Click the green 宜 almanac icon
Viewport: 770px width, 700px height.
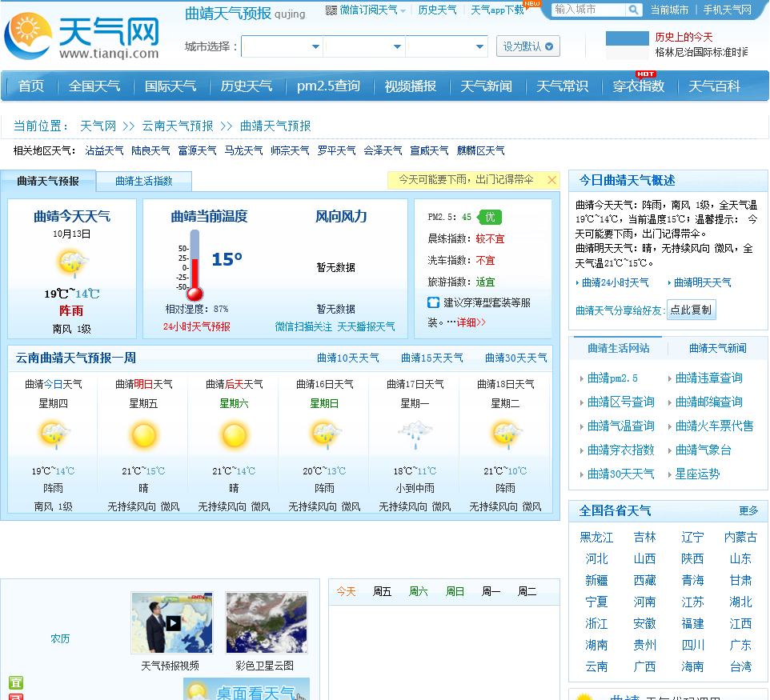click(x=16, y=683)
